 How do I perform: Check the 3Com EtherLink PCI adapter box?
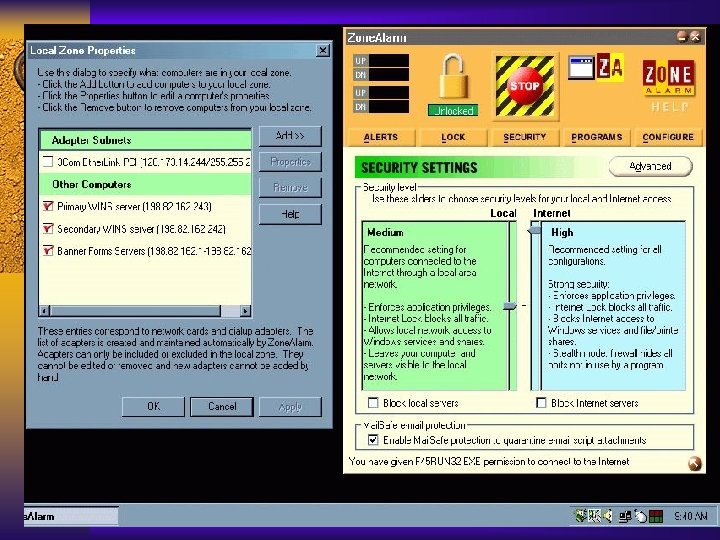point(48,162)
